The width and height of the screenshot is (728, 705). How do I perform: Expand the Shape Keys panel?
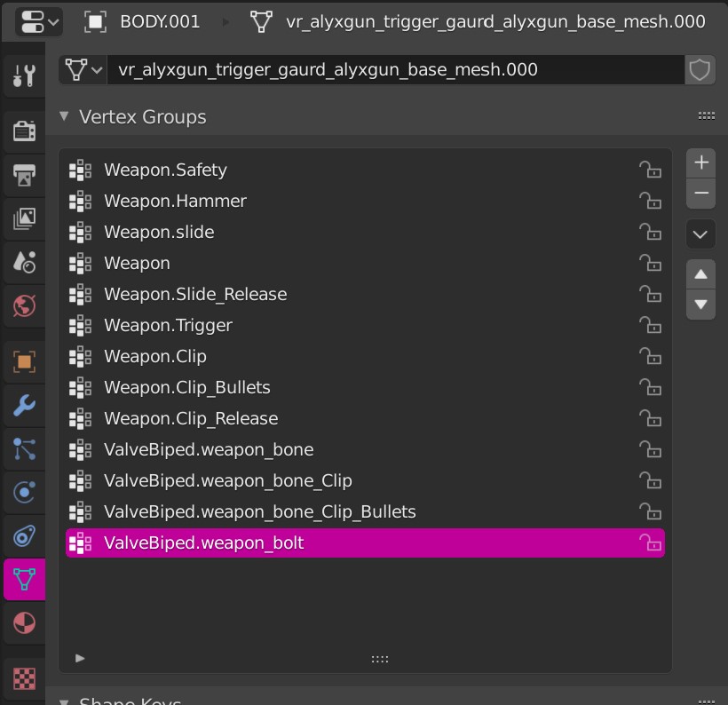[64, 701]
